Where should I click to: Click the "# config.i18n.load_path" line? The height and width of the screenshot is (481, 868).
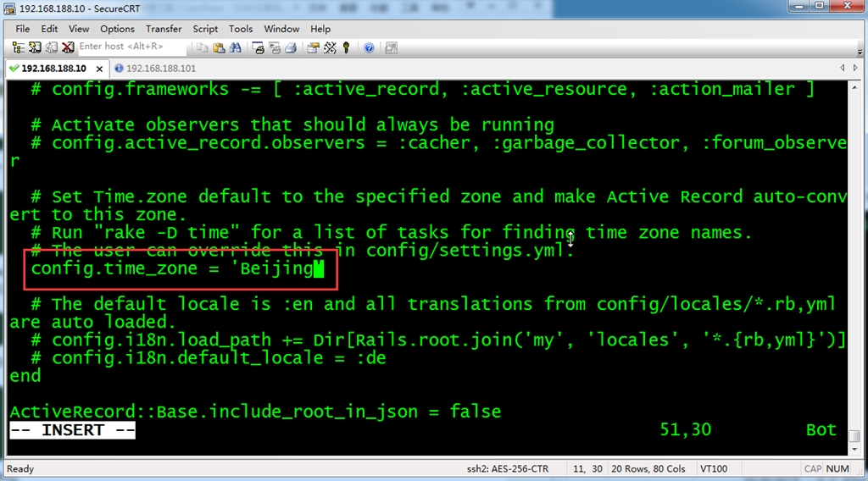click(438, 340)
